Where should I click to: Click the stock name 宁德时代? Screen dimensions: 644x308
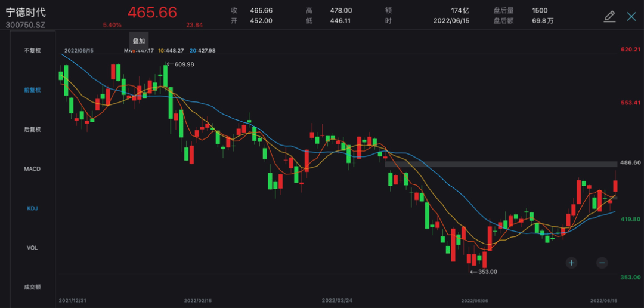pos(26,12)
